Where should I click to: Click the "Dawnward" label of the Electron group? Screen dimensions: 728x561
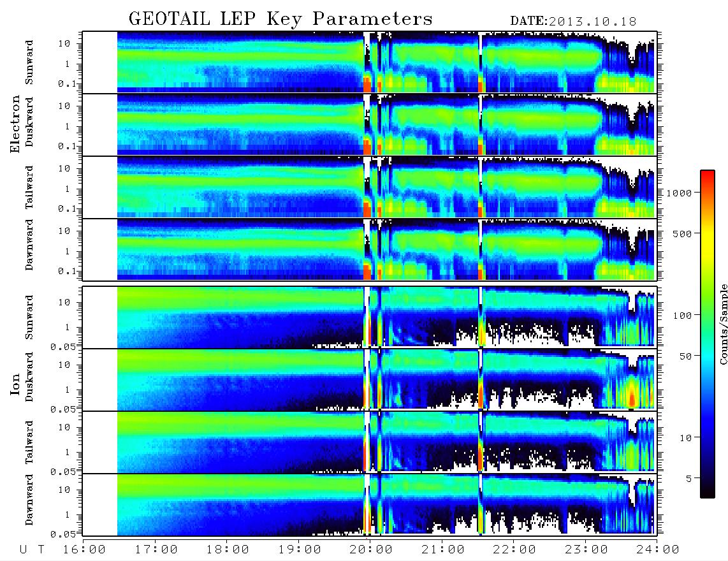[x=29, y=245]
